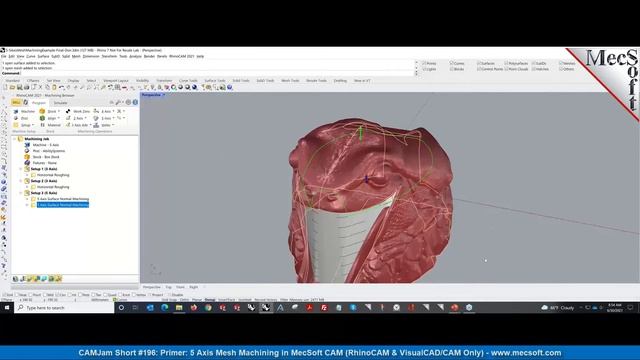Open the Align dropdown in Machining Browser
This screenshot has width=640, height=360.
(x=59, y=118)
